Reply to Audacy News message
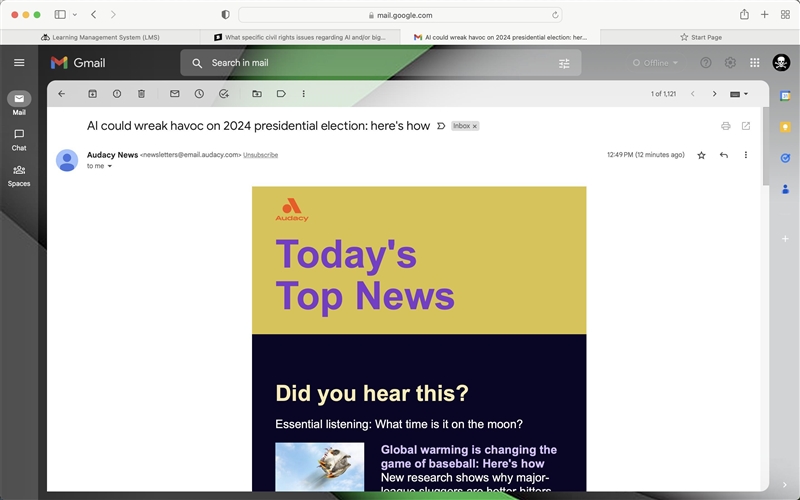The image size is (800, 500). 723,155
